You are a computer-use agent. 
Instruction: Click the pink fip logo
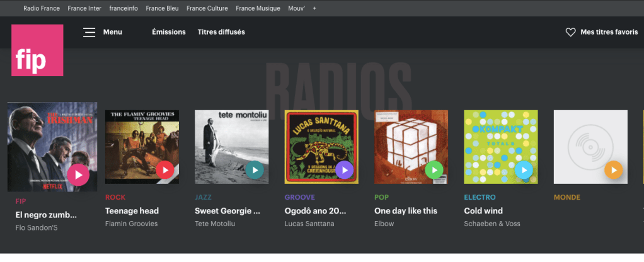pos(37,50)
